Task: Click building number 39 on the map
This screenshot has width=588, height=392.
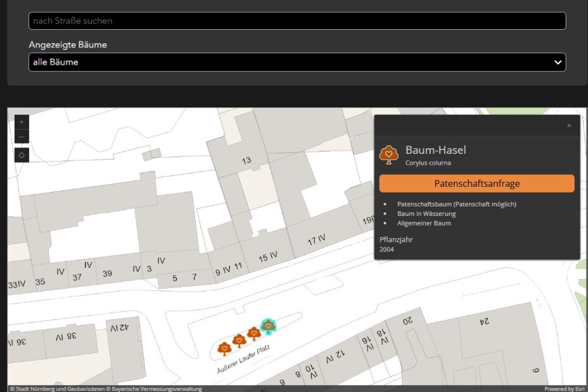Action: point(107,274)
